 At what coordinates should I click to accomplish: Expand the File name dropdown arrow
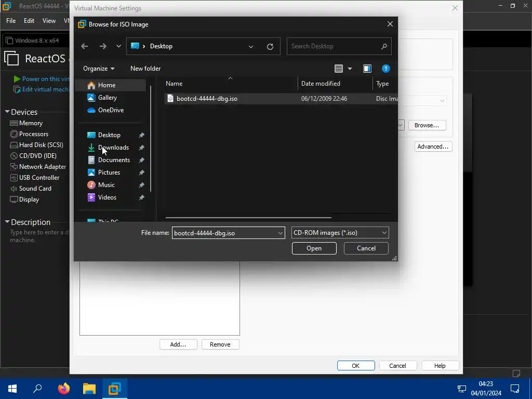[x=281, y=233]
